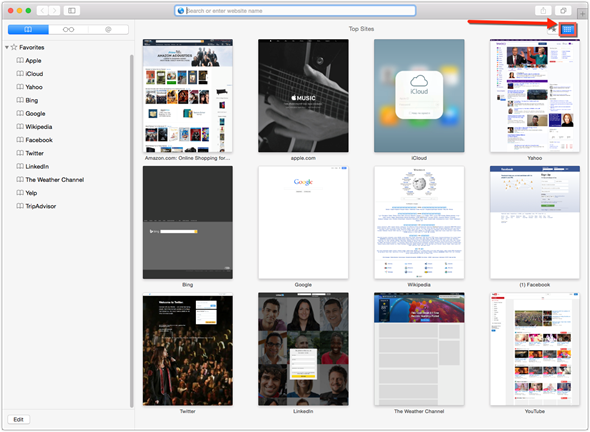Switch to Reading List glasses tab
Screen dimensions: 590x432
(x=68, y=29)
